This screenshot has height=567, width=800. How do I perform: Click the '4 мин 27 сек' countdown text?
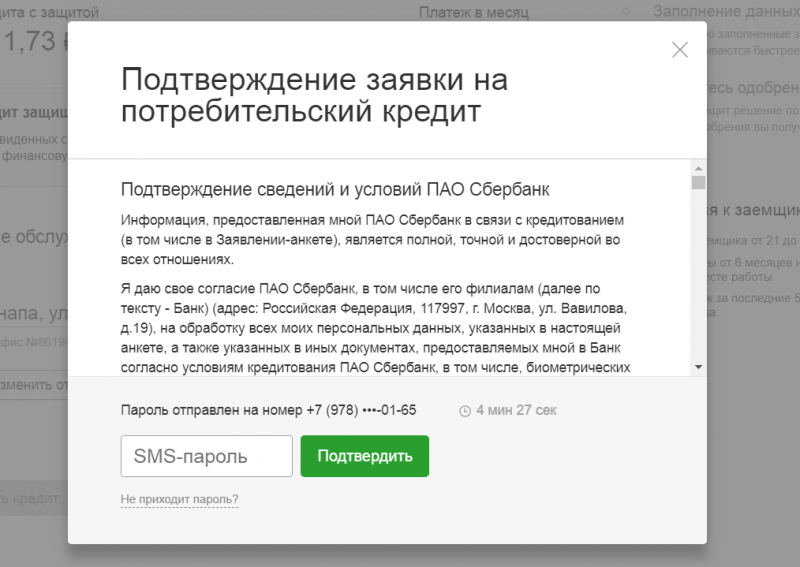tap(516, 410)
